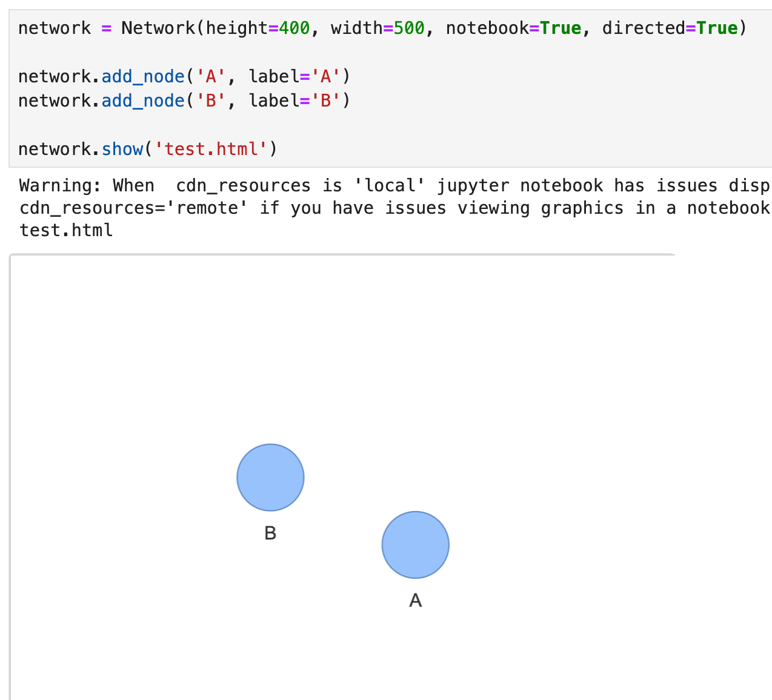Click the 'test.html' string inside show()

click(x=211, y=149)
